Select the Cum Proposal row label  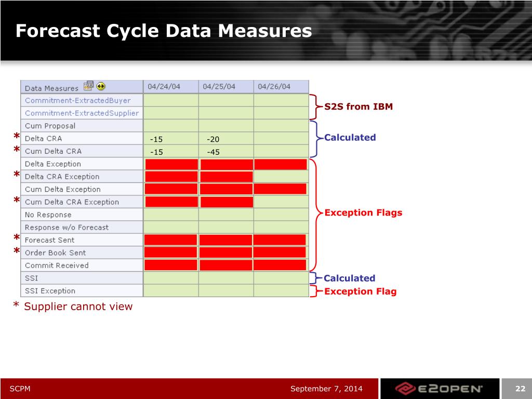pyautogui.click(x=50, y=126)
